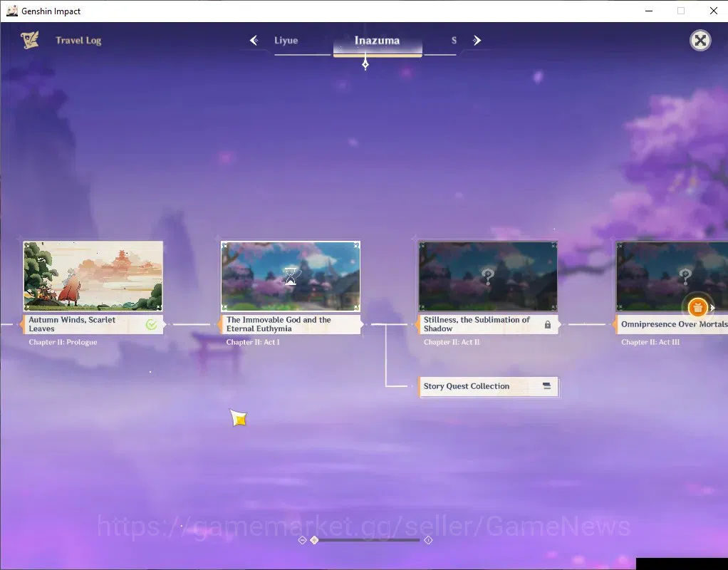Go to previous region with left arrow
The height and width of the screenshot is (570, 728).
(x=254, y=41)
